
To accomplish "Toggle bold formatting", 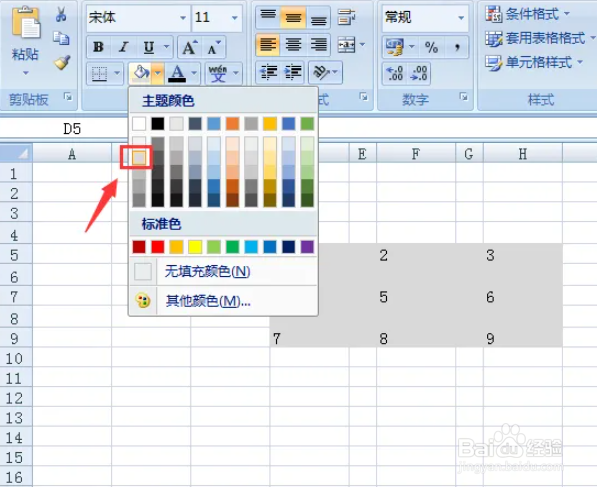I will 99,47.
